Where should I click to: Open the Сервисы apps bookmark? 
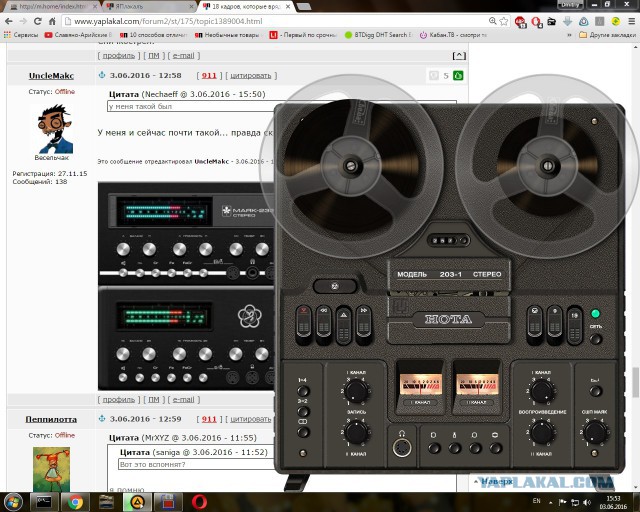click(20, 35)
